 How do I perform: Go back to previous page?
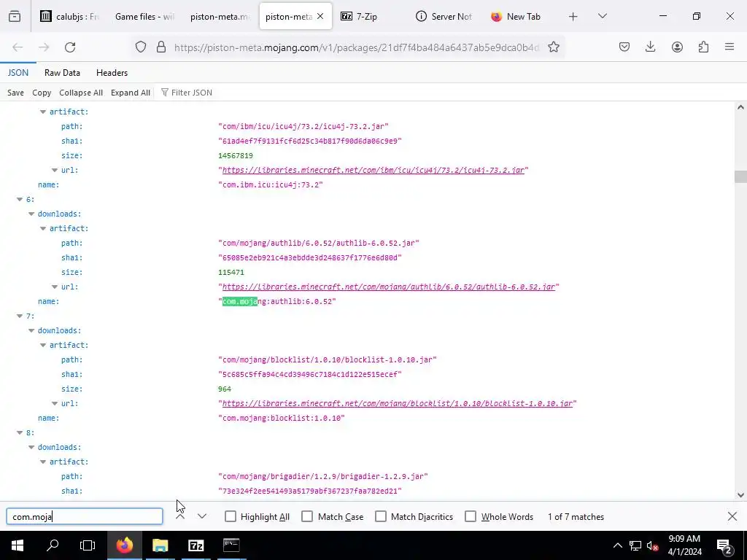(18, 47)
